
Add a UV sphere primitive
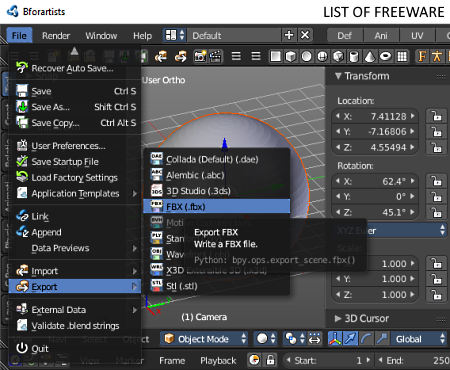pos(306,57)
